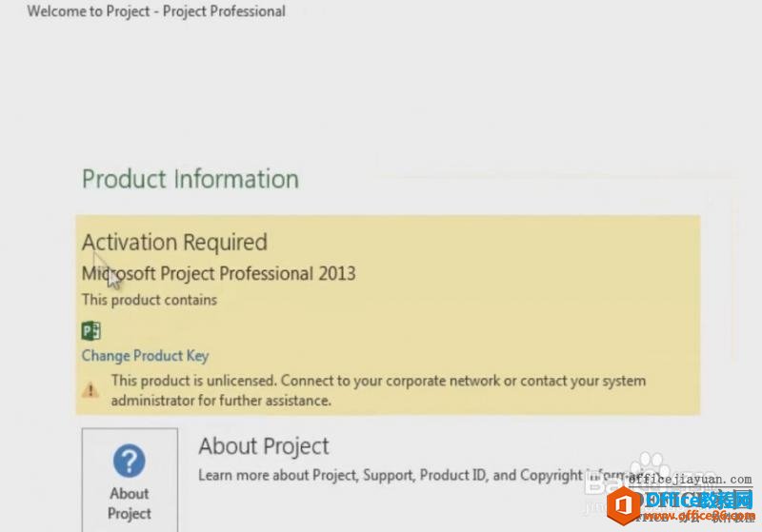This screenshot has width=762, height=532.
Task: Click the "This product is unlicensed" message
Action: pyautogui.click(x=378, y=390)
